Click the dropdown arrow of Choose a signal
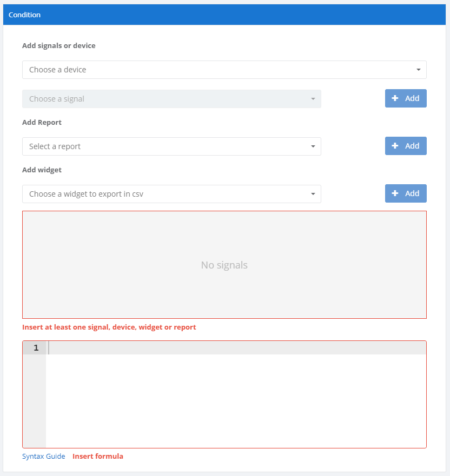 (x=313, y=99)
